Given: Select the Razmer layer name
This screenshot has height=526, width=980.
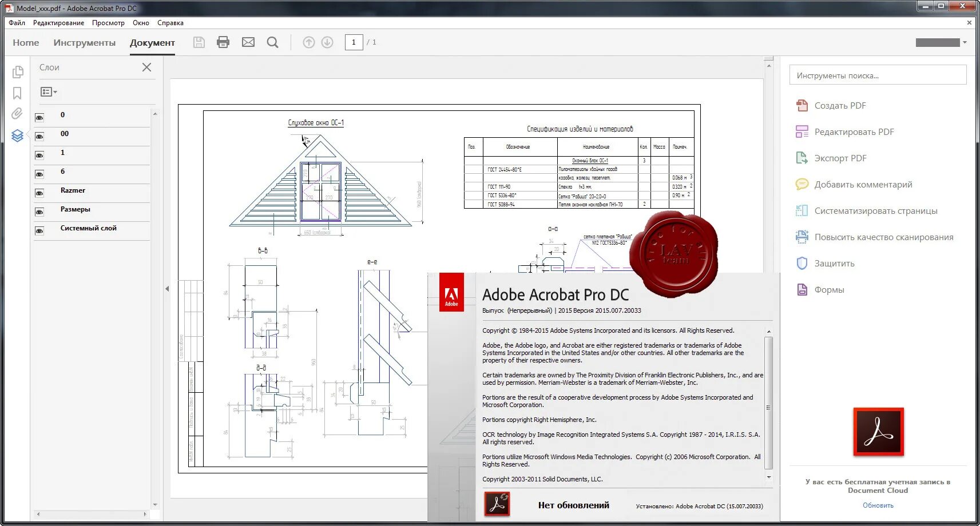Looking at the screenshot, I should [x=73, y=190].
